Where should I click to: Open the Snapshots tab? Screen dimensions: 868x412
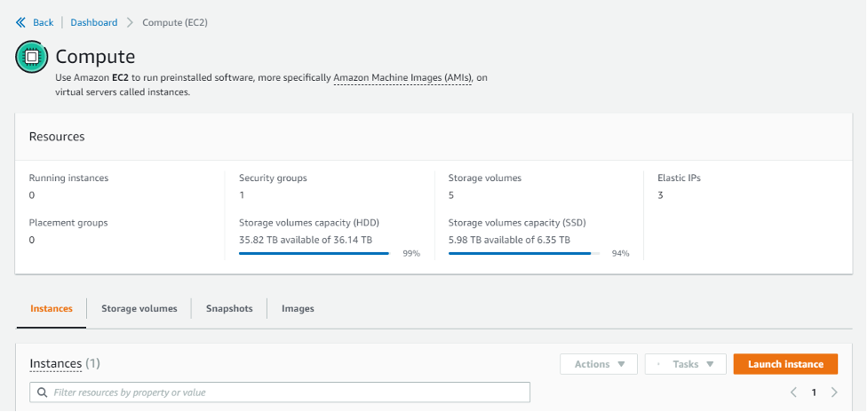(229, 308)
